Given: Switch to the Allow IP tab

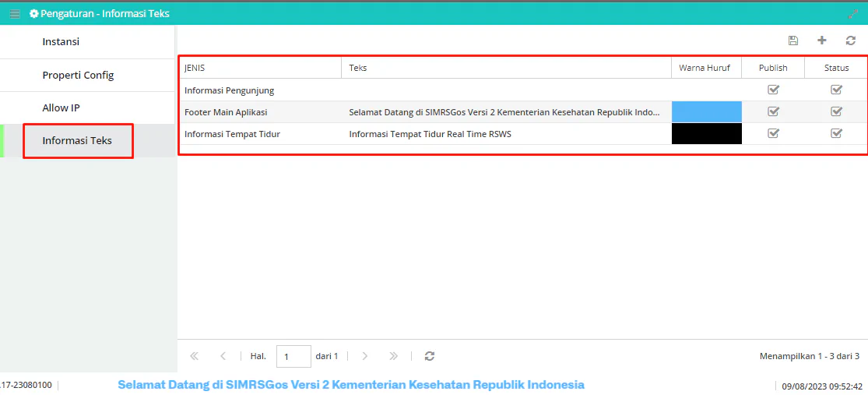Looking at the screenshot, I should click(x=88, y=108).
